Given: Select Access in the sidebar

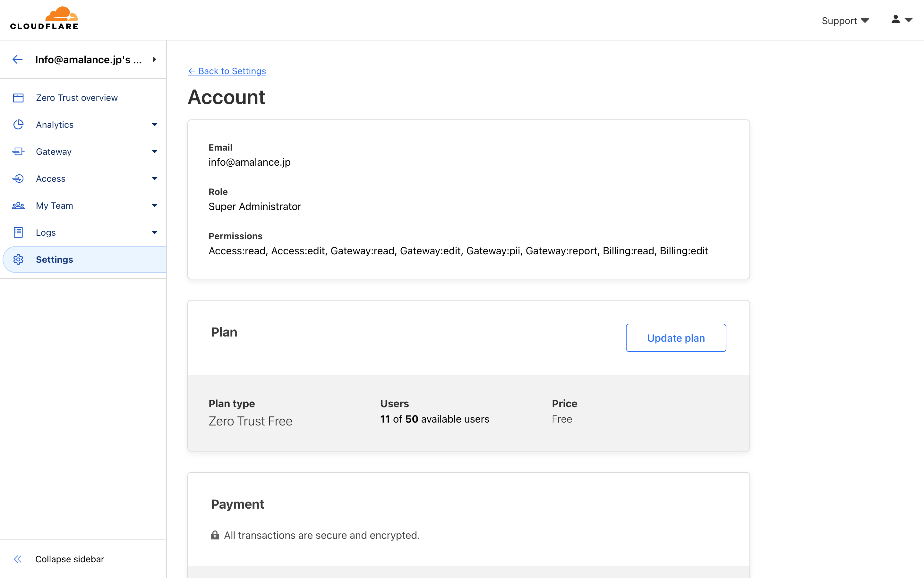Looking at the screenshot, I should (50, 179).
